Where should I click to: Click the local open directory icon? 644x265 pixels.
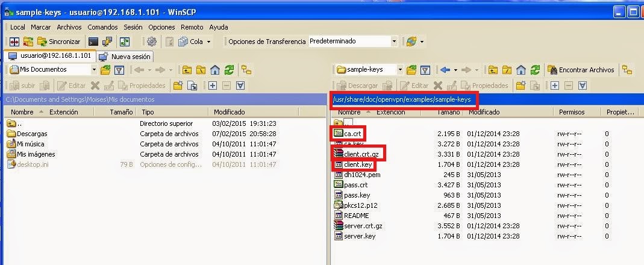click(105, 70)
